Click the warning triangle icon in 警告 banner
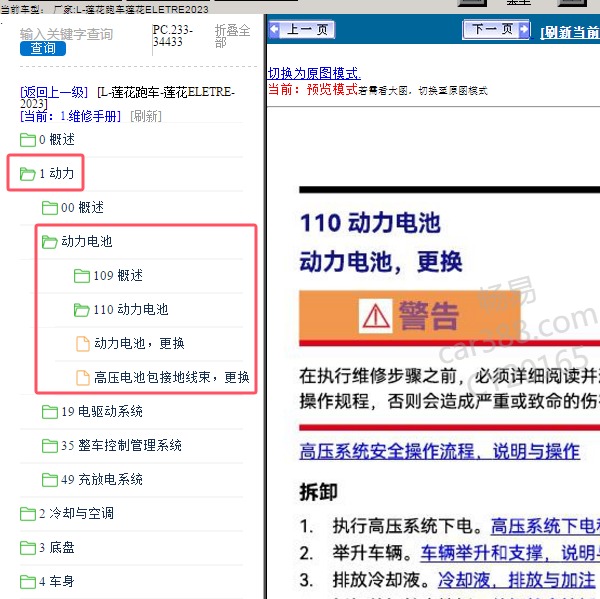Viewport: 600px width, 599px height. pyautogui.click(x=376, y=316)
